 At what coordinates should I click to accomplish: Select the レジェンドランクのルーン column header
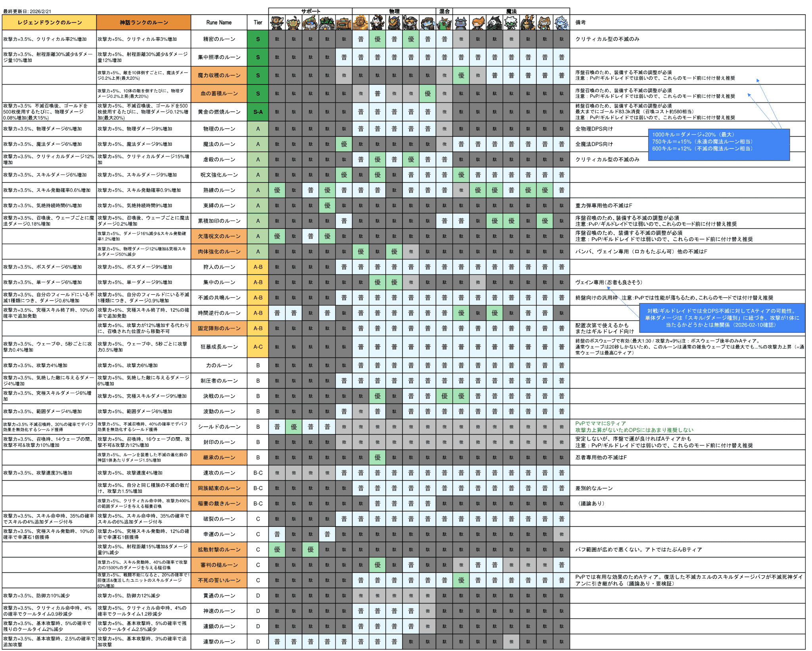[49, 23]
